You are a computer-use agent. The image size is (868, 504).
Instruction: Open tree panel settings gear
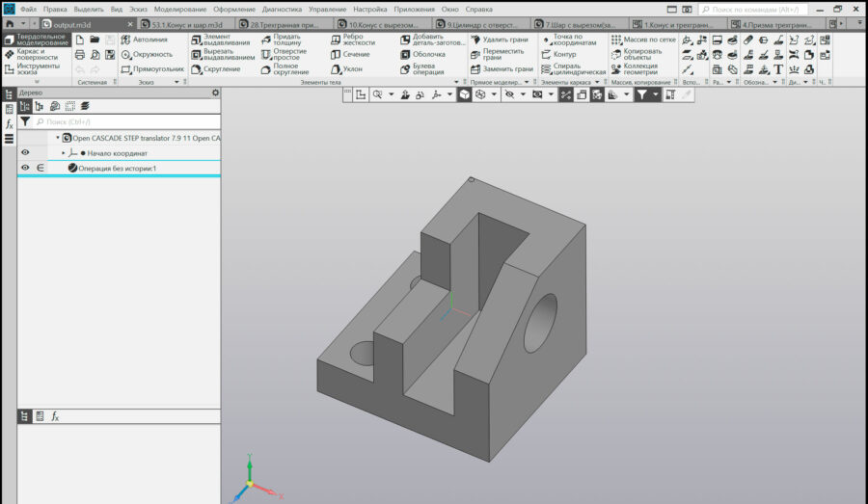[215, 93]
